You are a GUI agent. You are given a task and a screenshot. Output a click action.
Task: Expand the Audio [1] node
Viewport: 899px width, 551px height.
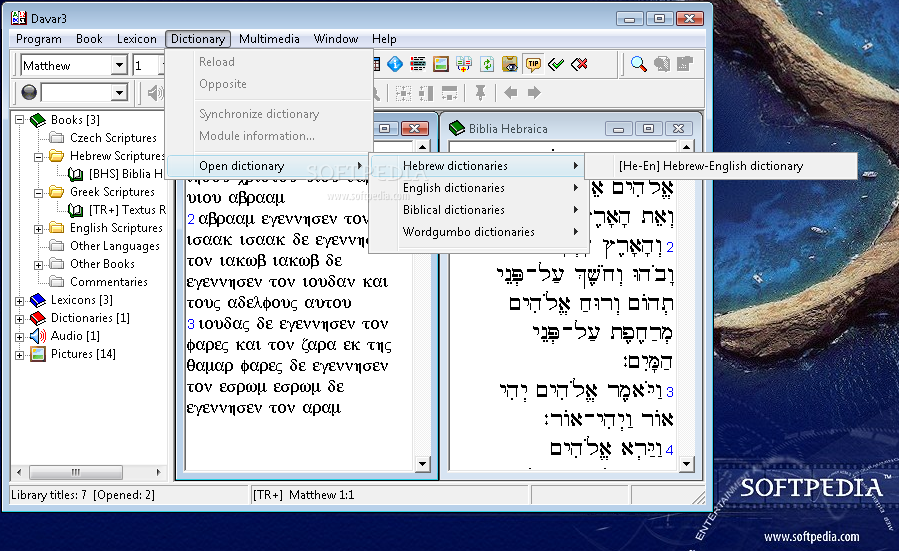coord(19,337)
